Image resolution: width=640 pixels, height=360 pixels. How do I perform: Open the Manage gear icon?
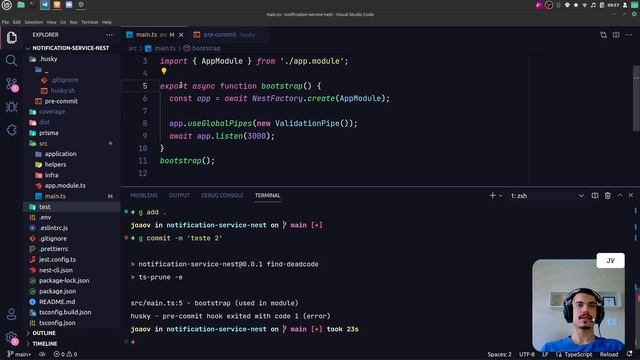click(x=11, y=338)
